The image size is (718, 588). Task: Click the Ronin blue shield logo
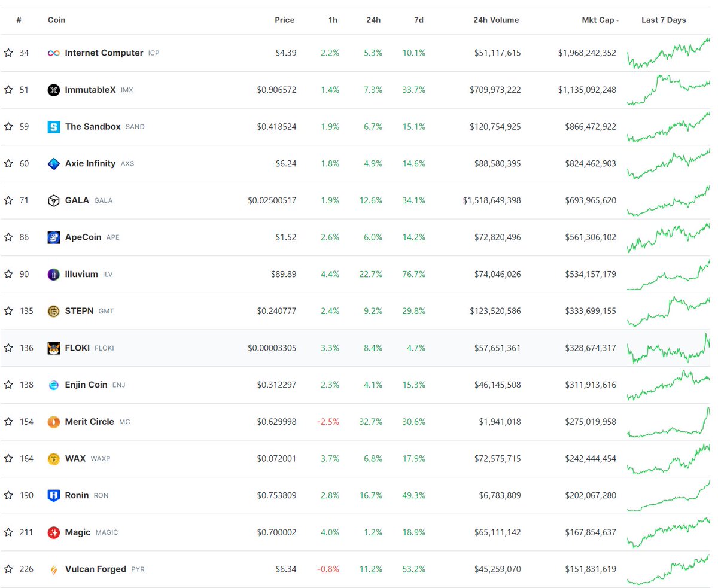pos(54,496)
